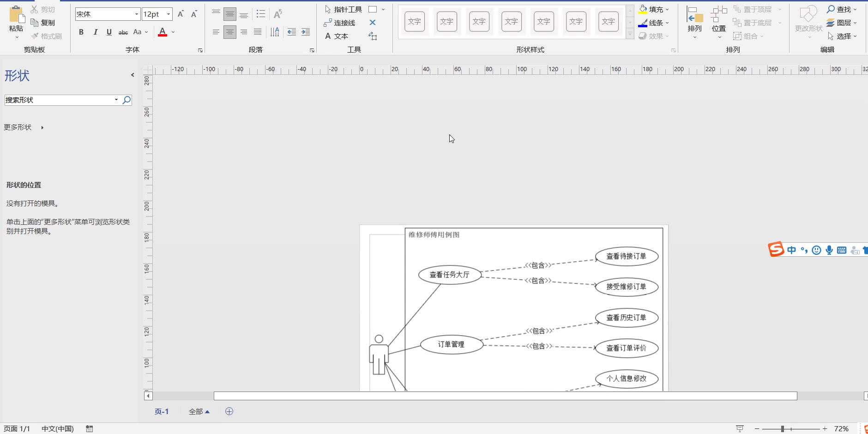
Task: Select the Pointer Tool (指针工具)
Action: (x=343, y=9)
